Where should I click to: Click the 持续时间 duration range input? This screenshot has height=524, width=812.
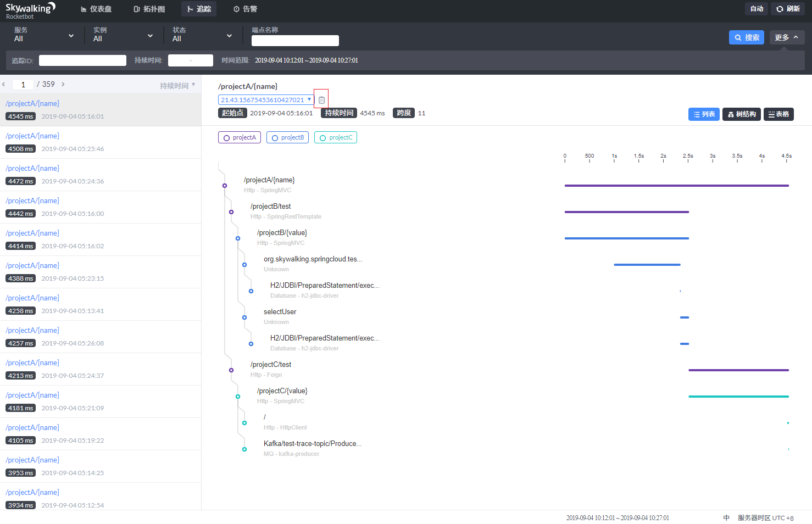click(191, 60)
